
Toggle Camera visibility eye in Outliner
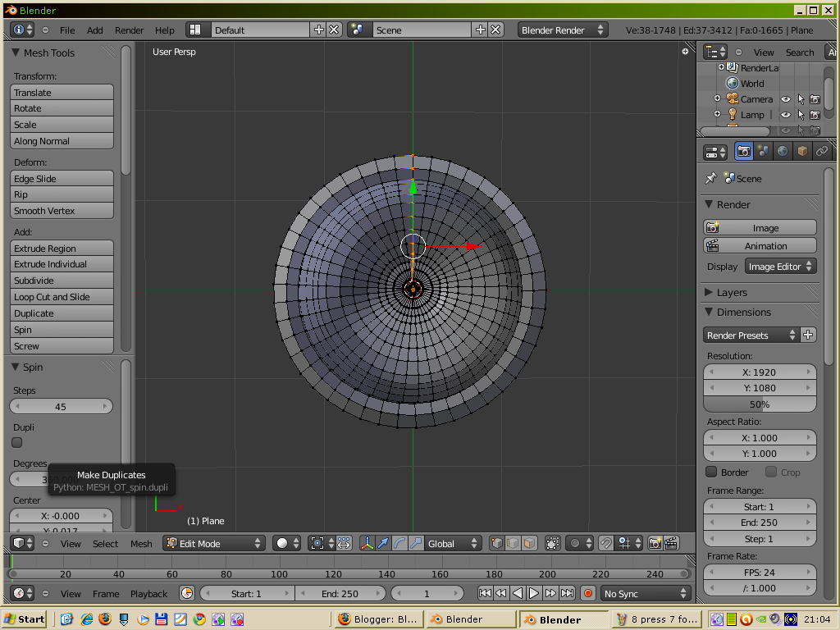click(785, 98)
